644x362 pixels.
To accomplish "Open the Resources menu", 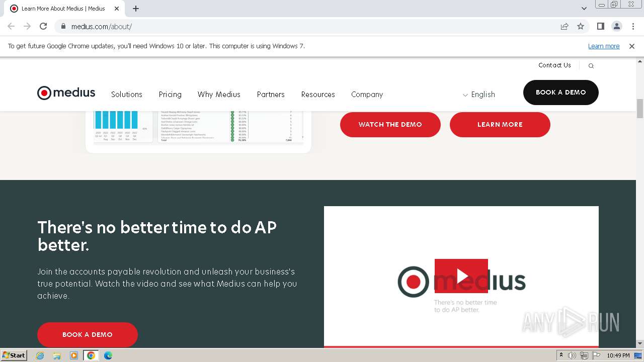I will [x=318, y=95].
